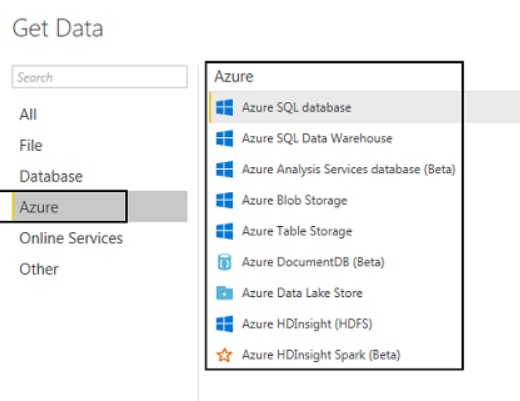The height and width of the screenshot is (401, 520).
Task: Select Azure DocumentDB (Beta) text label
Action: point(313,262)
